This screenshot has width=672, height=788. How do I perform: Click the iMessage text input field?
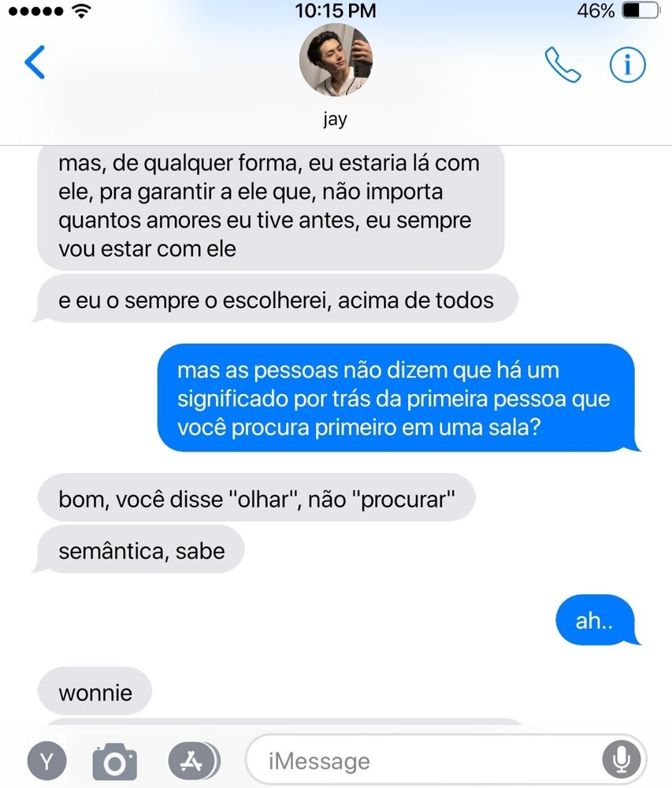[445, 760]
